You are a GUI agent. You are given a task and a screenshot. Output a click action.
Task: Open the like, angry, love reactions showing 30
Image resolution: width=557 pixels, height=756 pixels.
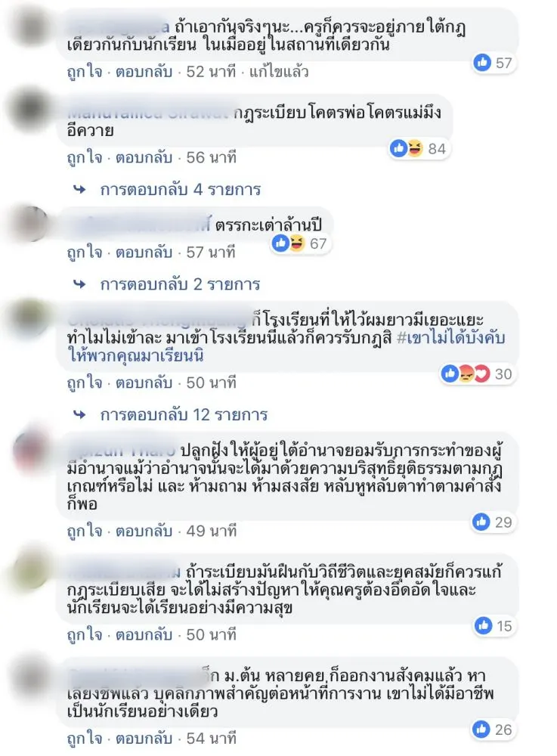[x=477, y=373]
